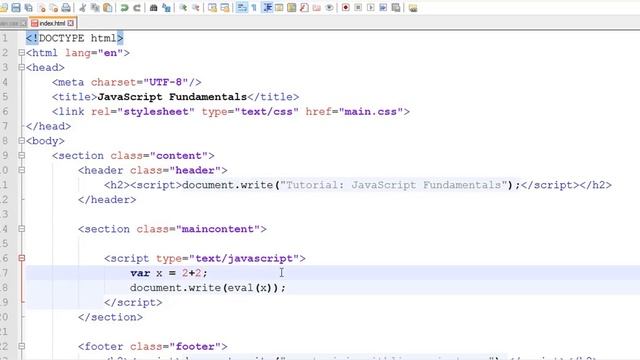
Task: Click the Folder as Workspace icon
Action: [316, 7]
